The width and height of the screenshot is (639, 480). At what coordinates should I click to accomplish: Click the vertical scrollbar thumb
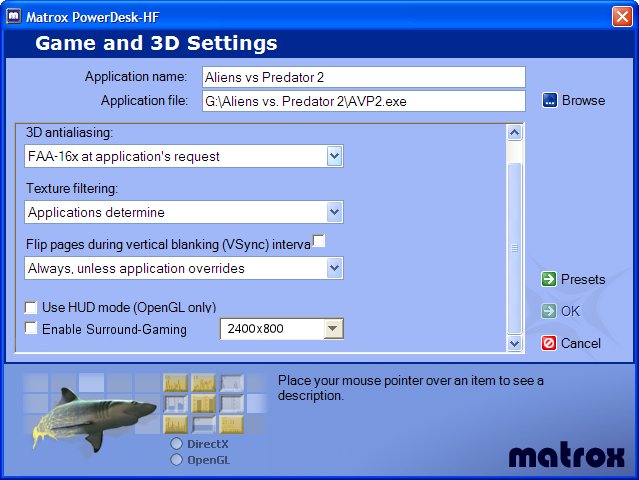[x=514, y=248]
